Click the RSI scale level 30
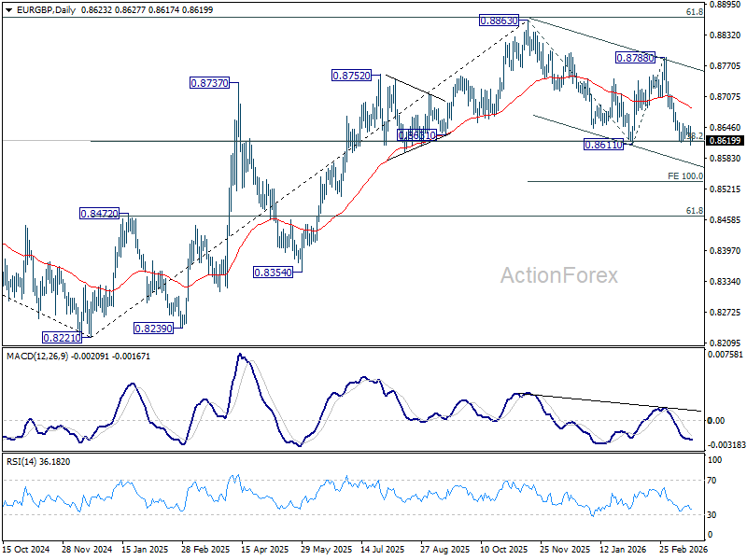Image resolution: width=747 pixels, height=560 pixels. 712,515
